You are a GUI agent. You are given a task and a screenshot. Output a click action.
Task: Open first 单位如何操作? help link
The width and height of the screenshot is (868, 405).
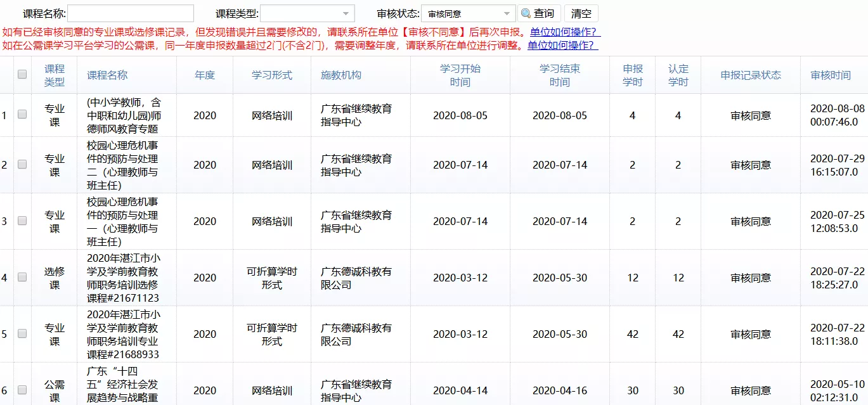click(x=565, y=32)
